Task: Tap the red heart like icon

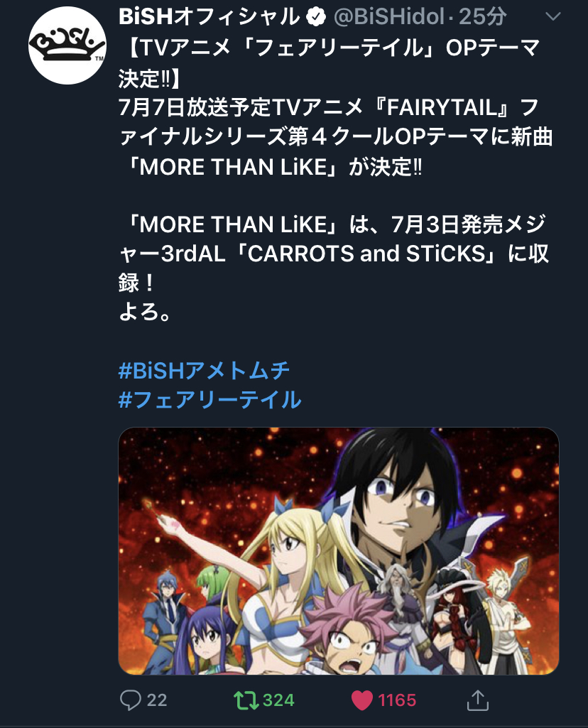Action: click(362, 700)
